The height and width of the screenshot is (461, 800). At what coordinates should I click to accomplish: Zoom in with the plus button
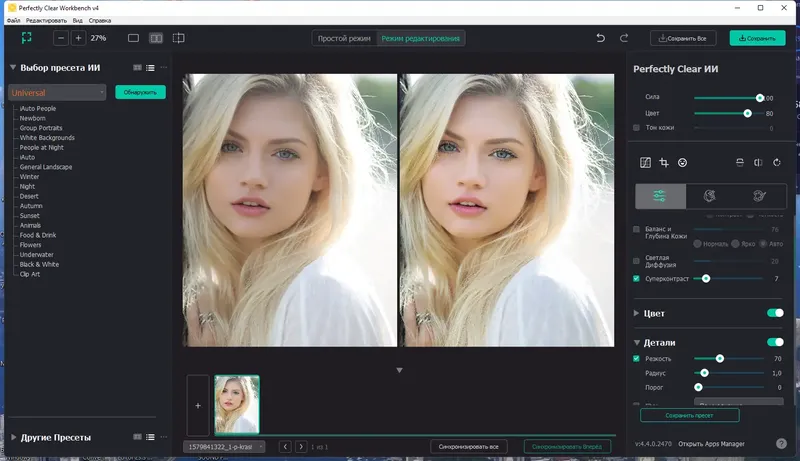click(79, 38)
